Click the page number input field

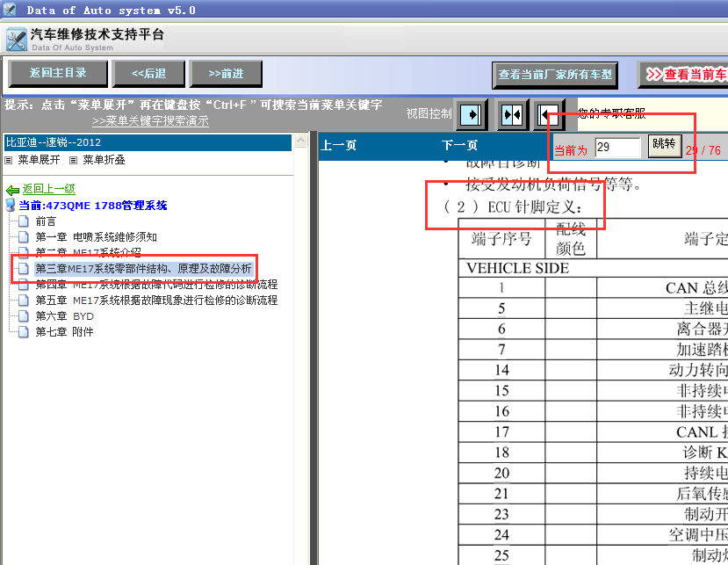(618, 148)
